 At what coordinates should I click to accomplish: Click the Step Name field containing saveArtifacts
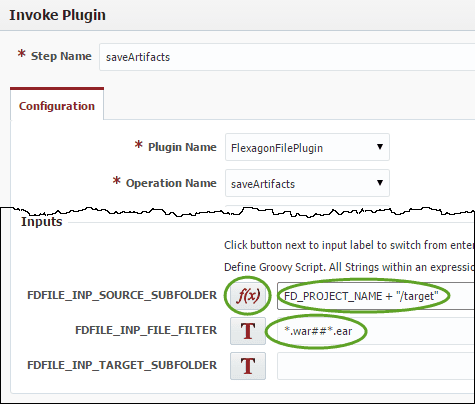tap(287, 57)
